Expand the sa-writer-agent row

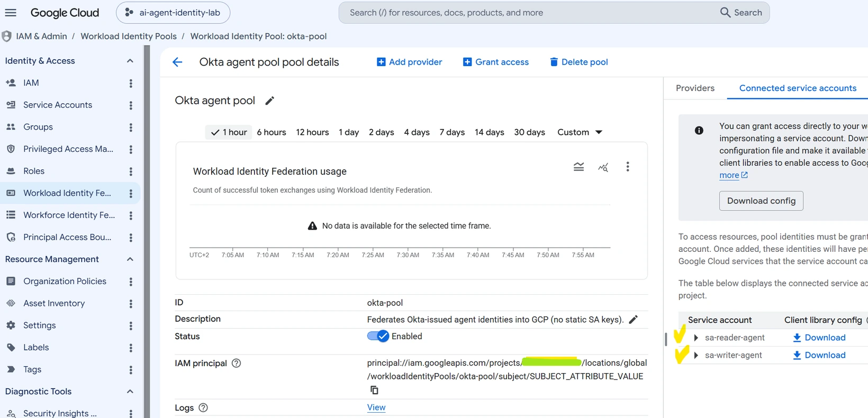pos(696,356)
